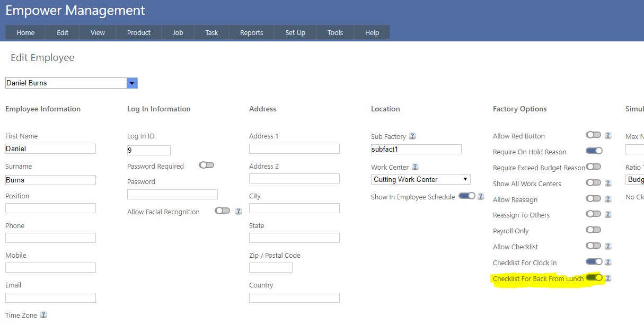Viewport: 644px width, 323px height.
Task: Click help icon for Show In Employee Schedule
Action: click(x=481, y=196)
